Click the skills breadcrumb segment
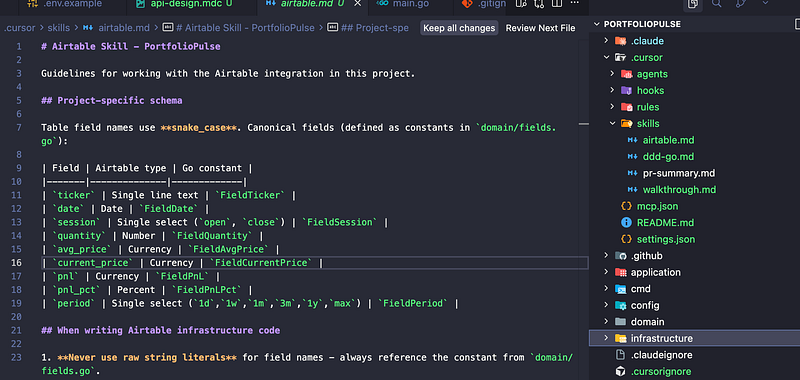 tap(60, 28)
